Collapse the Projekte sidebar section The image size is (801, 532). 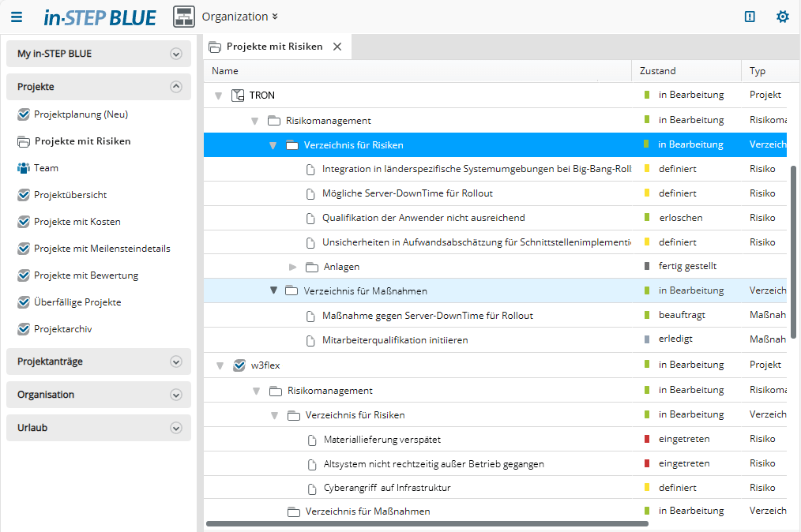pos(176,87)
